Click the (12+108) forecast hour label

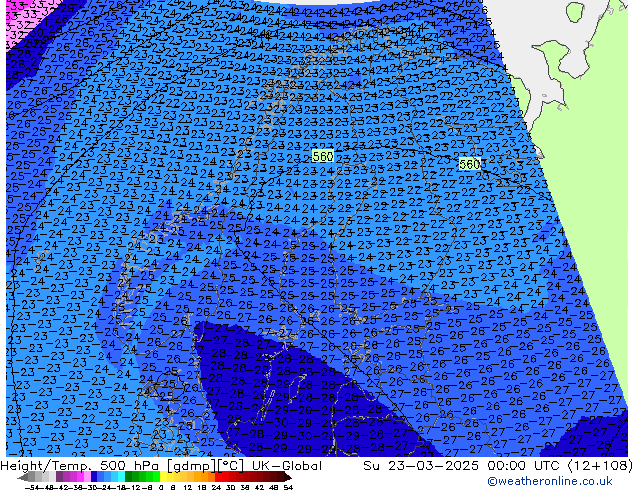601,466
